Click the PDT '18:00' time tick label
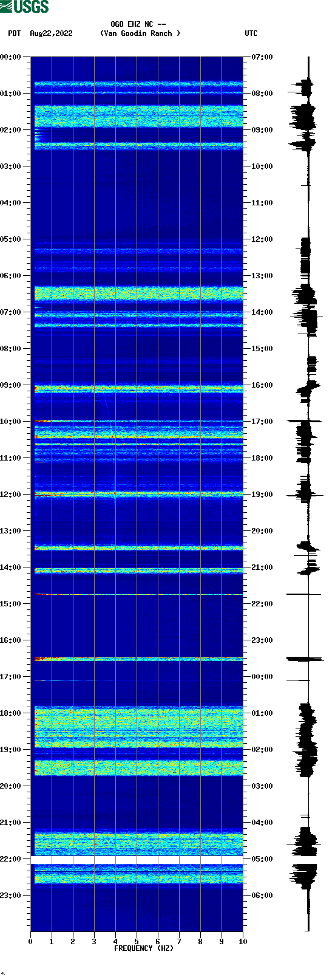This screenshot has height=980, width=335. [x=11, y=713]
